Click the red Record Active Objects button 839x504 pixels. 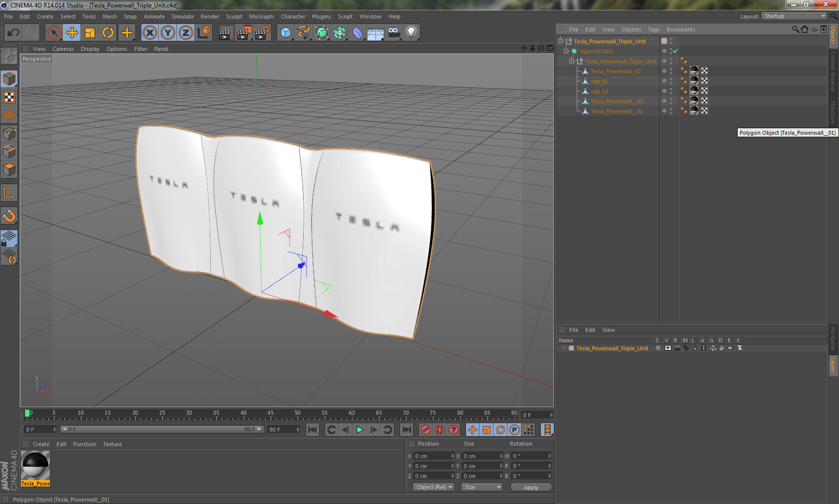tap(425, 430)
